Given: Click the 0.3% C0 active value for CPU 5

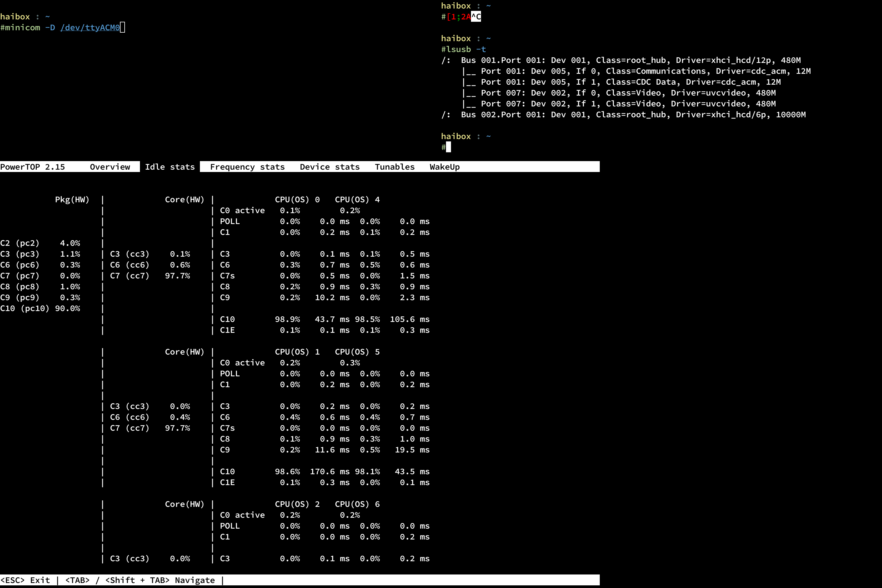Looking at the screenshot, I should tap(350, 363).
